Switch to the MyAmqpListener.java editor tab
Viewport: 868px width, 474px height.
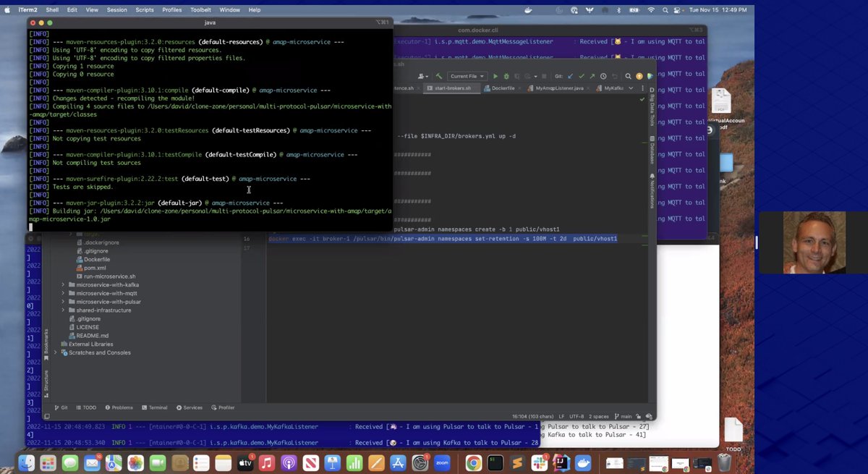(x=559, y=88)
